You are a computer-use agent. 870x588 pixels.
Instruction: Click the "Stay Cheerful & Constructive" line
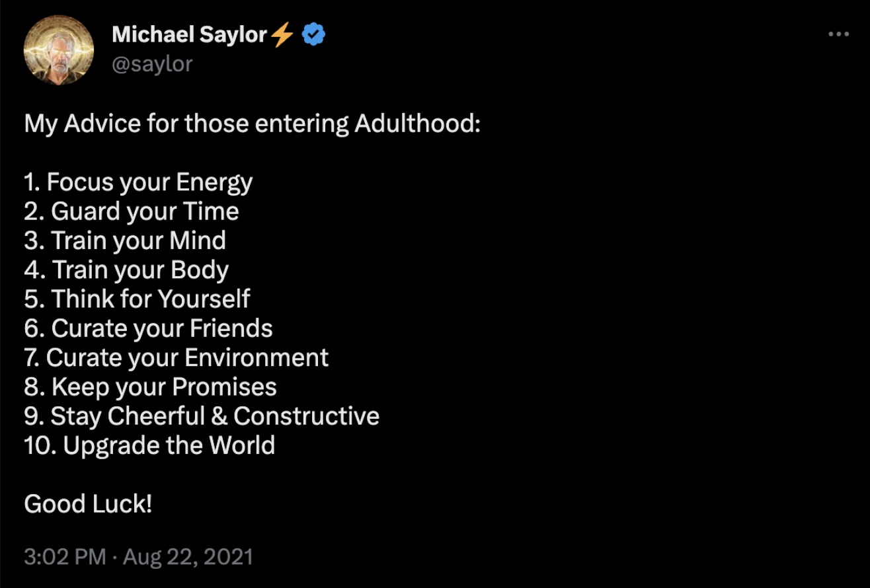(202, 416)
